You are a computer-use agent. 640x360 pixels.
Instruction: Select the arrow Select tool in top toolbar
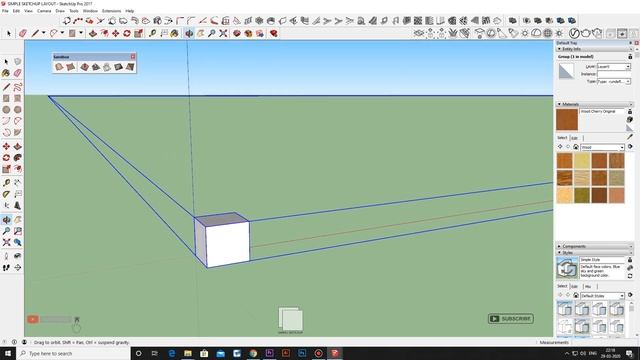[9, 33]
